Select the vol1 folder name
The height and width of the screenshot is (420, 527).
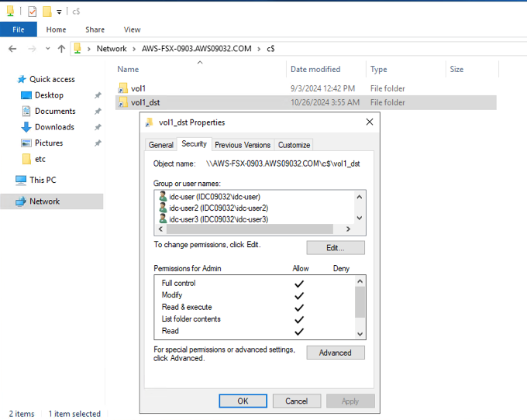(138, 88)
